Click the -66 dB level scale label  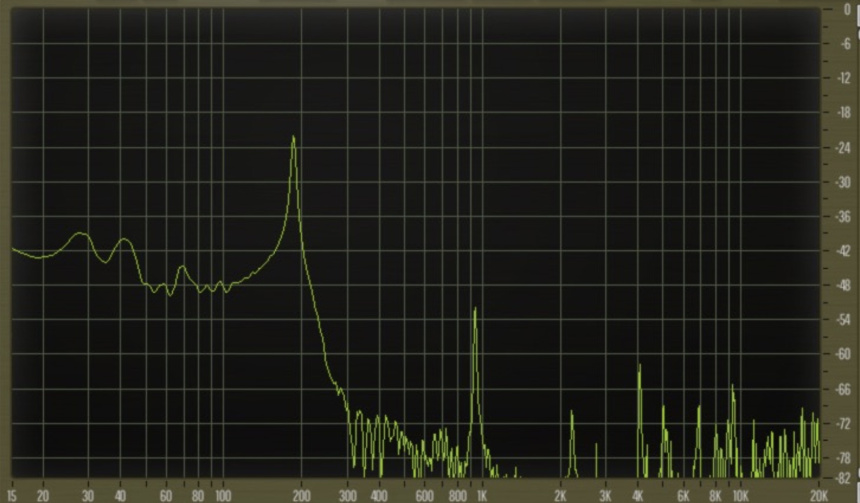844,389
